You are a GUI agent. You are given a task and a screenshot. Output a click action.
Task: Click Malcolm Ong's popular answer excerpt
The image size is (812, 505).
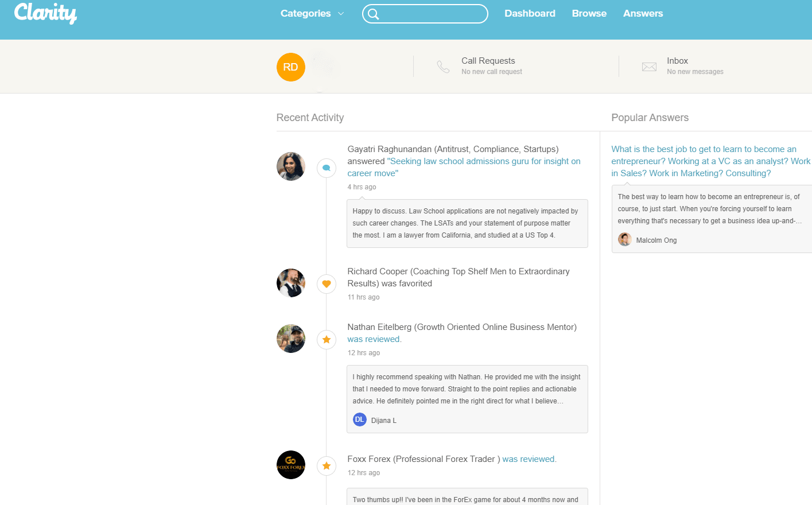point(710,209)
